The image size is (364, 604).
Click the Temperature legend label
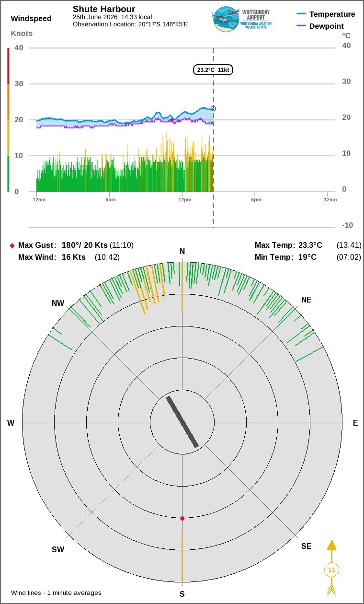point(332,14)
